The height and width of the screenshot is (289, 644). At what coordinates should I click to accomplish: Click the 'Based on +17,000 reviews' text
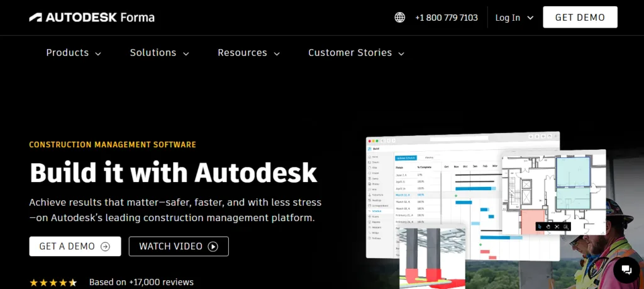[142, 283]
